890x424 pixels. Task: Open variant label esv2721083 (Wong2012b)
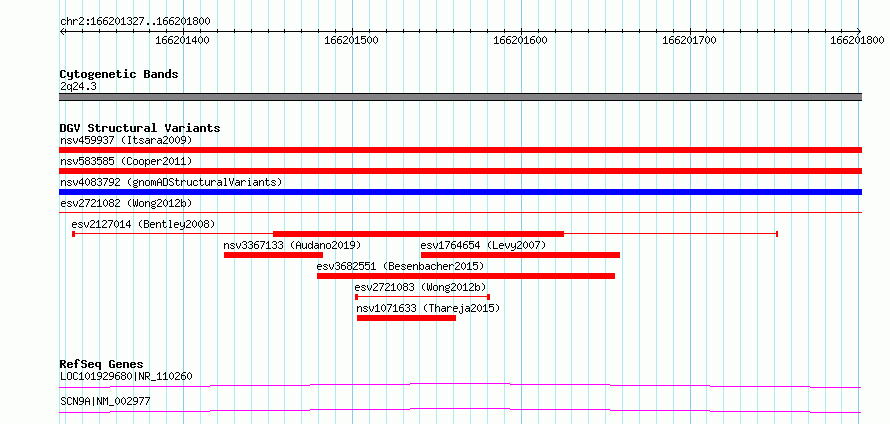(421, 287)
